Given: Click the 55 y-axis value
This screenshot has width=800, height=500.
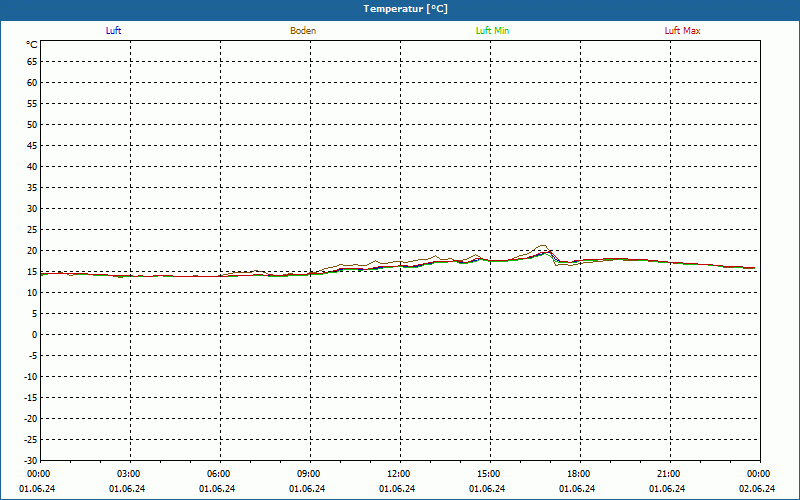Looking at the screenshot, I should 32,104.
